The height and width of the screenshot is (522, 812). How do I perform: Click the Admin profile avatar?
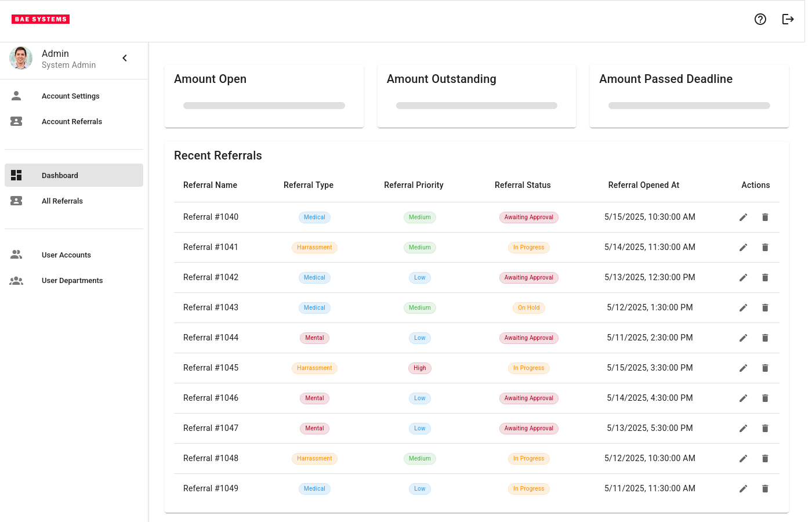click(21, 58)
